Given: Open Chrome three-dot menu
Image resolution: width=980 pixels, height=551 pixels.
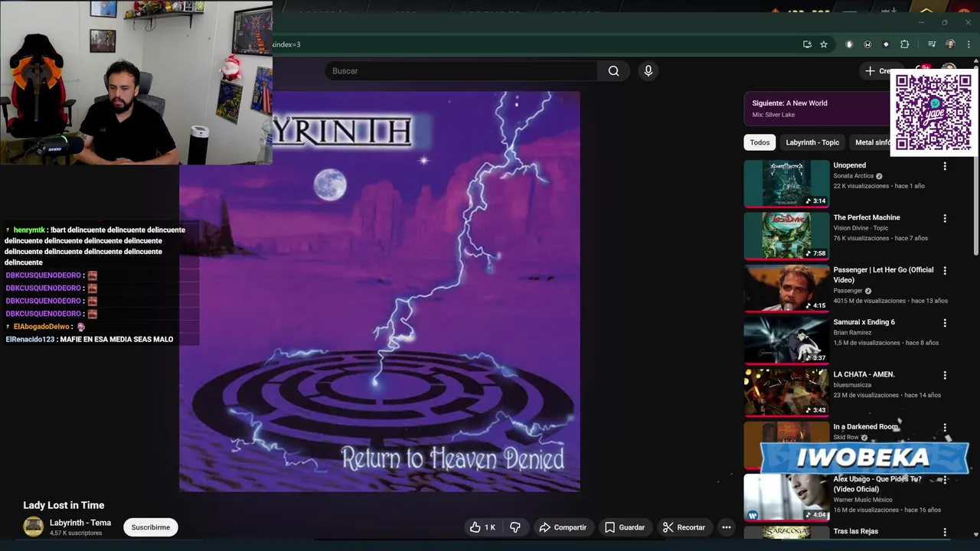Looking at the screenshot, I should [969, 44].
